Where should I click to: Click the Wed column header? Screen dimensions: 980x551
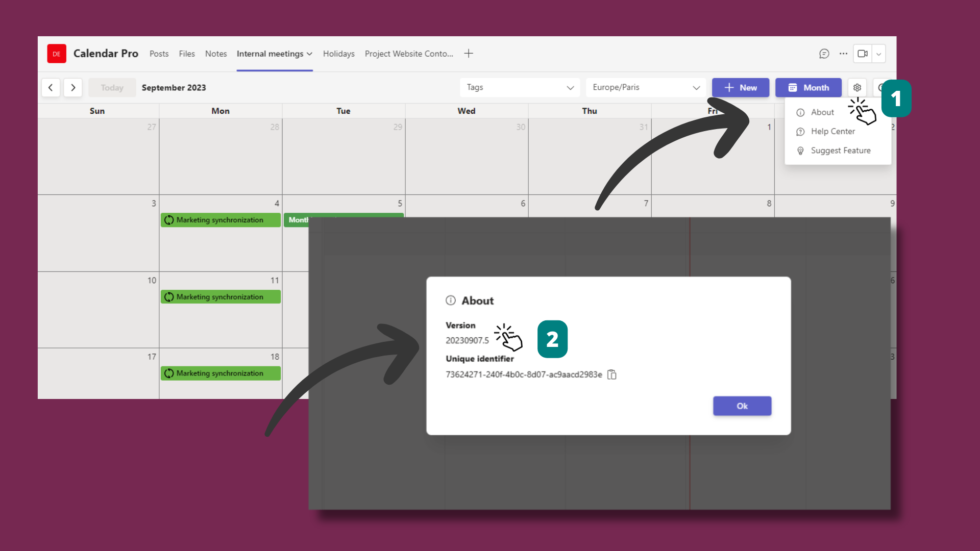[x=467, y=111]
